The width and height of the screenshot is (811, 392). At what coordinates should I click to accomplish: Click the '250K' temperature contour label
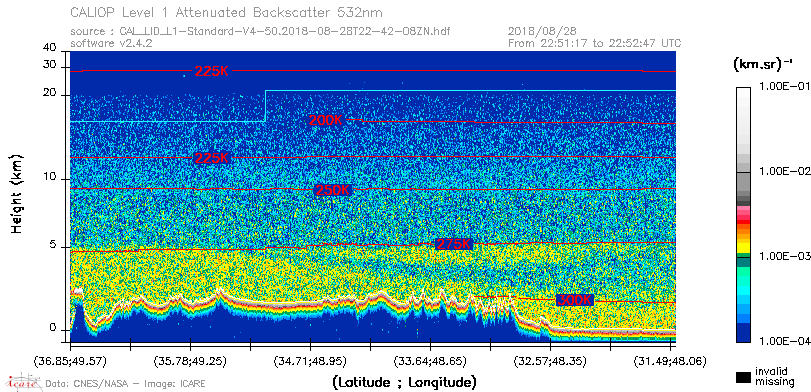333,190
